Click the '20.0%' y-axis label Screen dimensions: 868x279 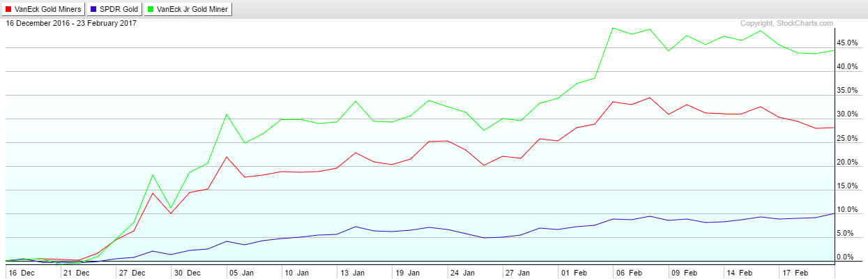point(847,163)
